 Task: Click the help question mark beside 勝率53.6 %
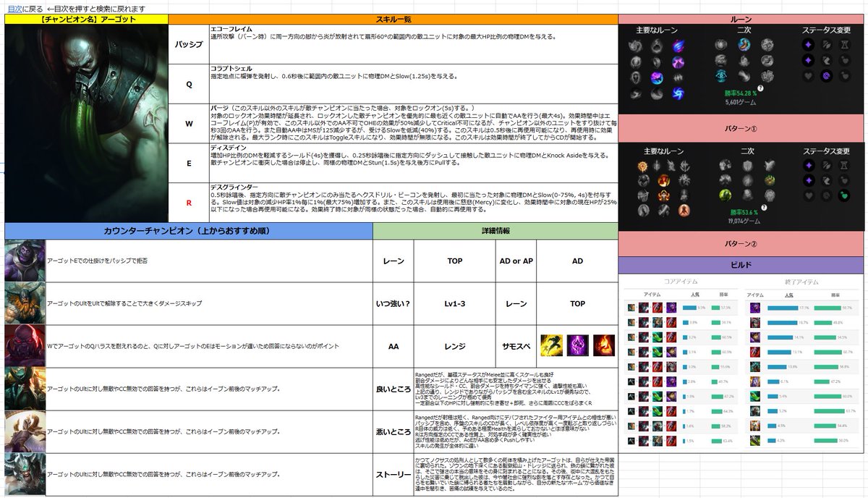(x=765, y=208)
